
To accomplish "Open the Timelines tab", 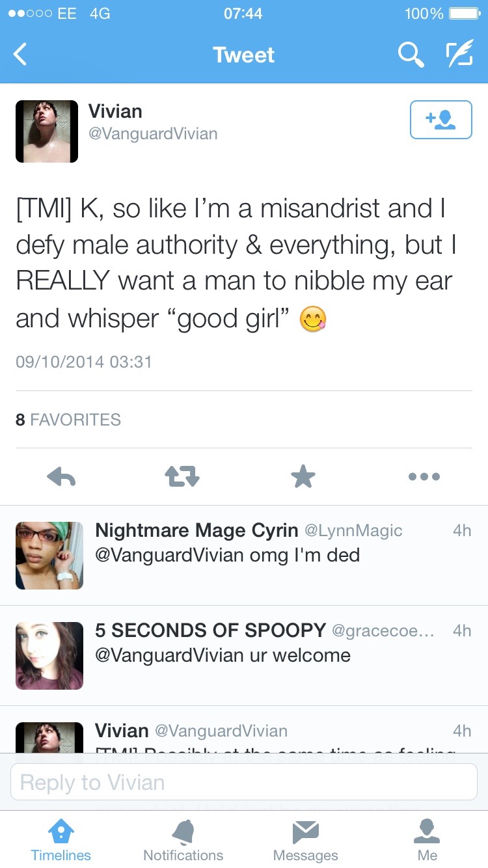I will click(x=61, y=839).
